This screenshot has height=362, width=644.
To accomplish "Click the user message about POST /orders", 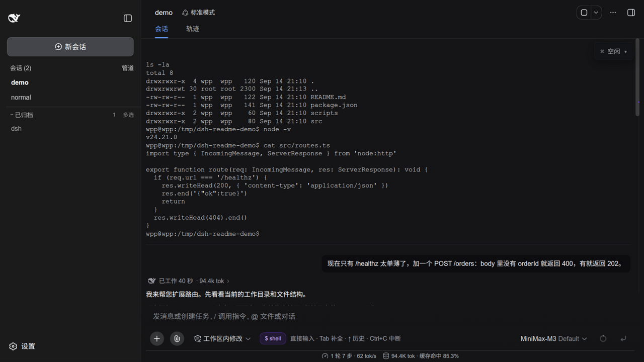I will tap(476, 263).
